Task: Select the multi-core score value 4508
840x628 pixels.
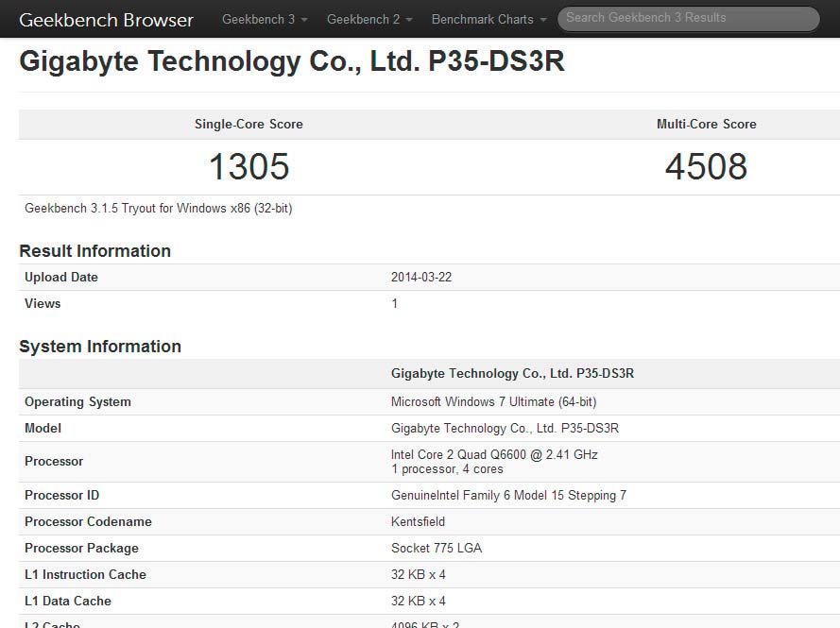Action: point(706,166)
